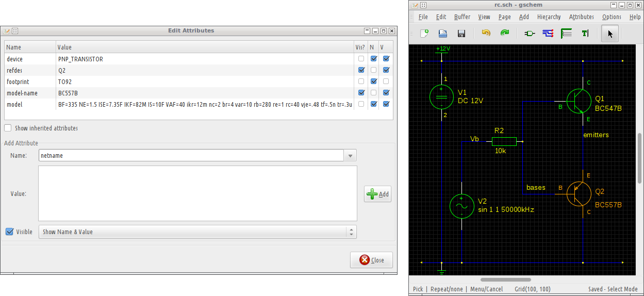The width and height of the screenshot is (644, 296).
Task: Click the 'BC547B' label beside Q1
Action: [x=608, y=109]
